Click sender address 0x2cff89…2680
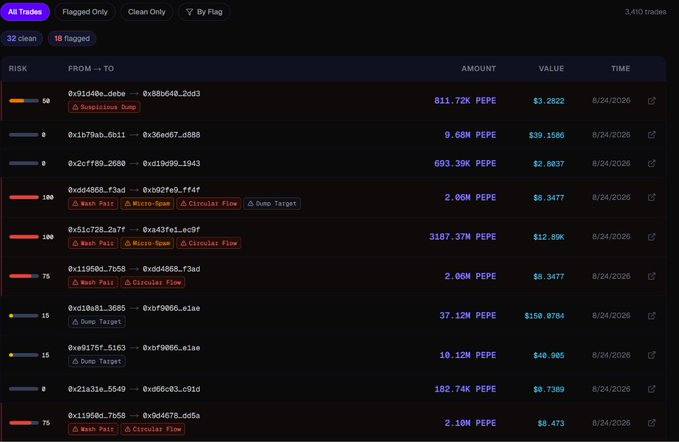This screenshot has width=679, height=442. [97, 164]
